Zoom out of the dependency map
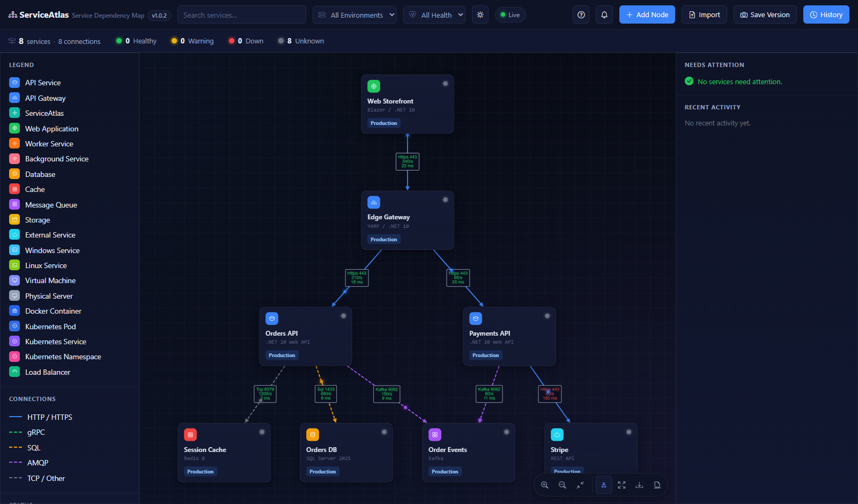 pyautogui.click(x=563, y=485)
